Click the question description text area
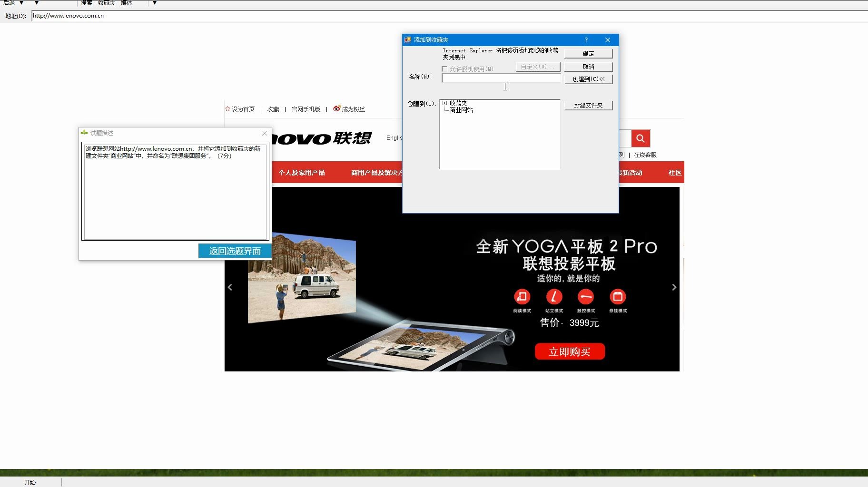The height and width of the screenshot is (487, 868). tap(175, 191)
